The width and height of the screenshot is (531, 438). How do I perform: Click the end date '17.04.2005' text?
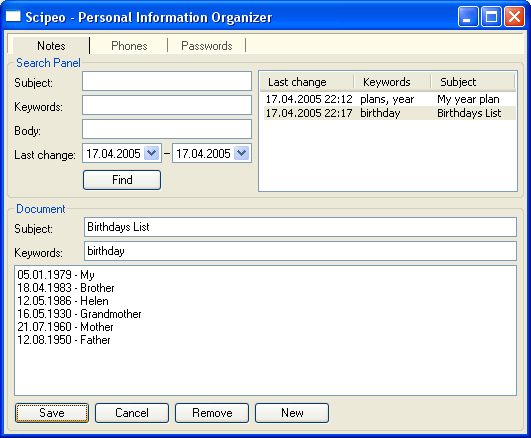click(x=203, y=153)
